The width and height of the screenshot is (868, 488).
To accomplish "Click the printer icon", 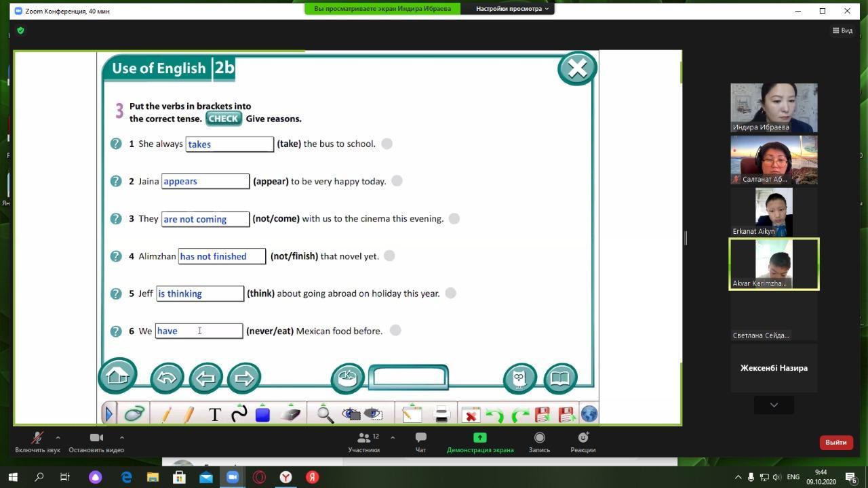I will (441, 414).
